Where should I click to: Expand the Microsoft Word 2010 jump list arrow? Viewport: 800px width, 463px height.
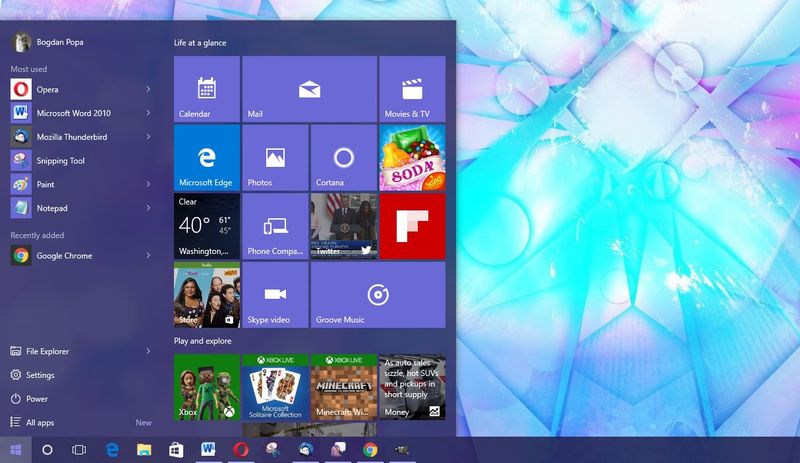pos(148,113)
